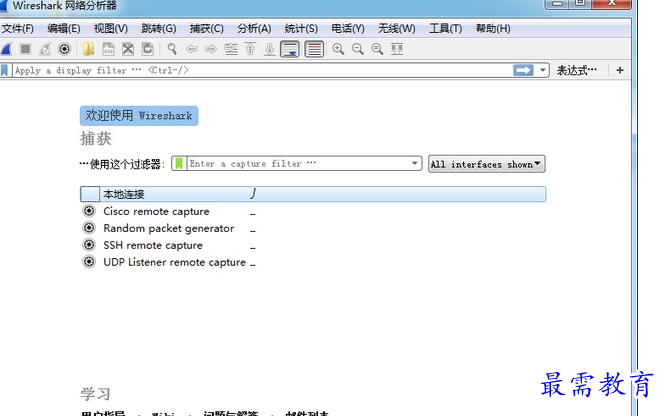Toggle packet list colorization icon
This screenshot has height=416, width=662.
(x=314, y=49)
